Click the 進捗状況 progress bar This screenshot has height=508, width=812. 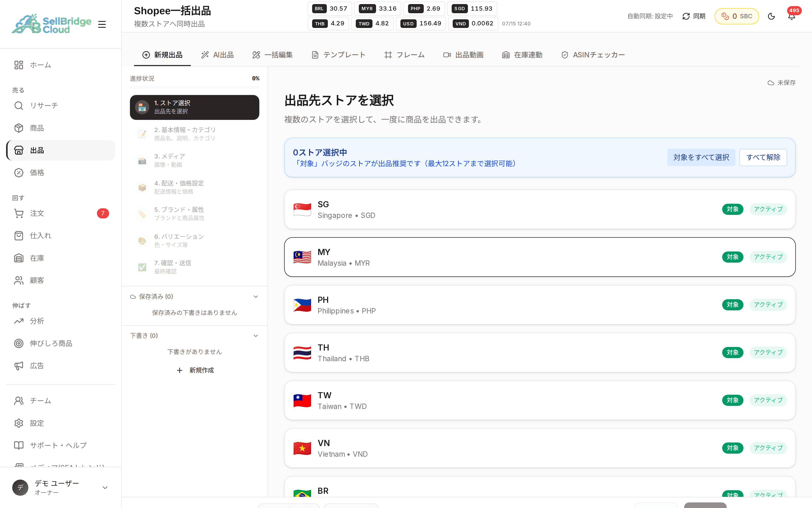coord(195,87)
